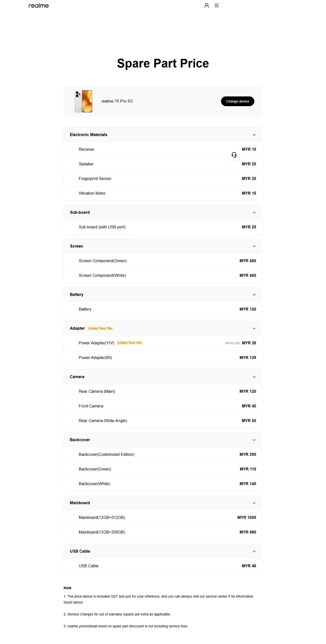Viewport: 326px width, 644px height.
Task: Collapse the USB Cable section chevron
Action: [254, 551]
